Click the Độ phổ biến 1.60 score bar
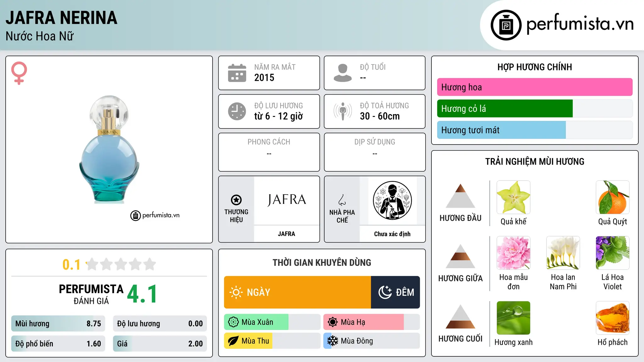644x362 pixels. tap(58, 344)
